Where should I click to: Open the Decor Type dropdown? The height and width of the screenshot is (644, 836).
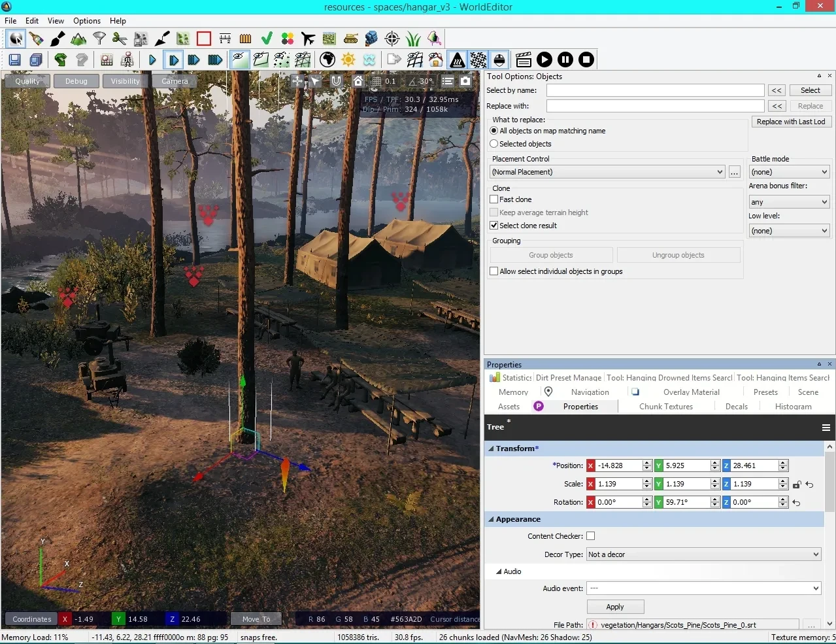(703, 554)
